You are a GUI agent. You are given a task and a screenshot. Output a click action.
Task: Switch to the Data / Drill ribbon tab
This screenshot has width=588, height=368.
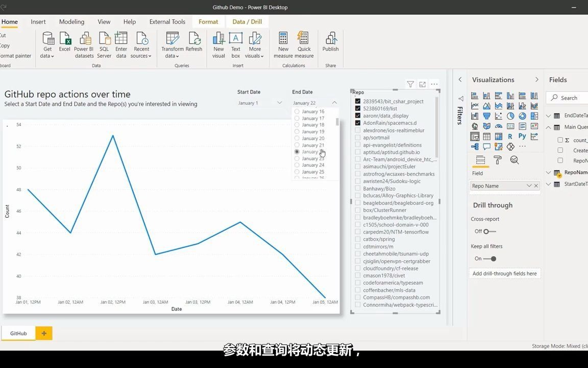(247, 21)
